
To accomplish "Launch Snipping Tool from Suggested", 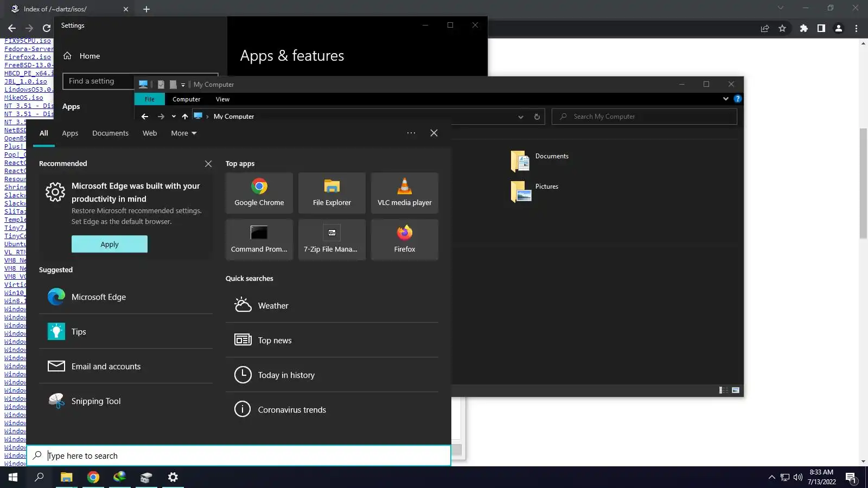I will (126, 401).
